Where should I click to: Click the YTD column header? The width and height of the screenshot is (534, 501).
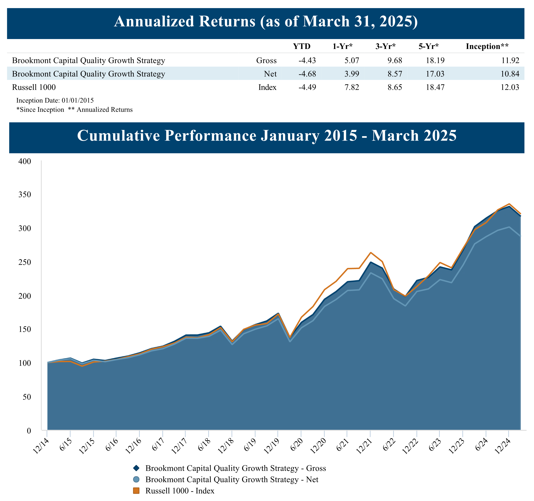click(302, 46)
